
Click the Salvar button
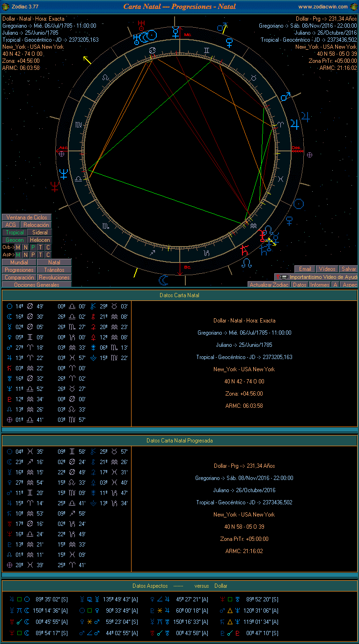pos(349,269)
